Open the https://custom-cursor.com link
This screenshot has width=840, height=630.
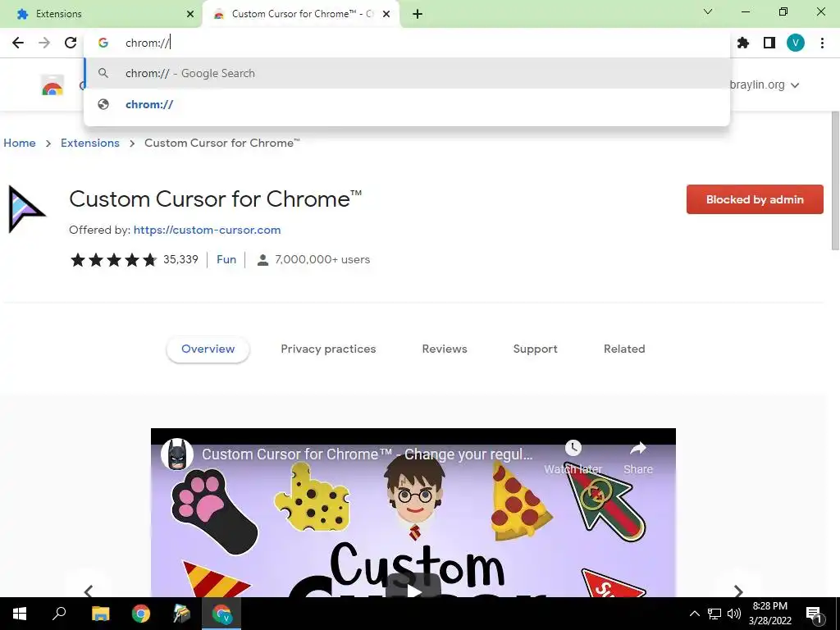tap(207, 230)
